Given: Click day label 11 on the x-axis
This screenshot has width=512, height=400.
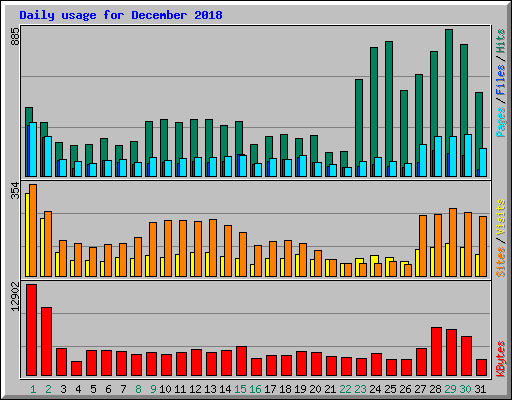Looking at the screenshot, I should pos(180,389).
